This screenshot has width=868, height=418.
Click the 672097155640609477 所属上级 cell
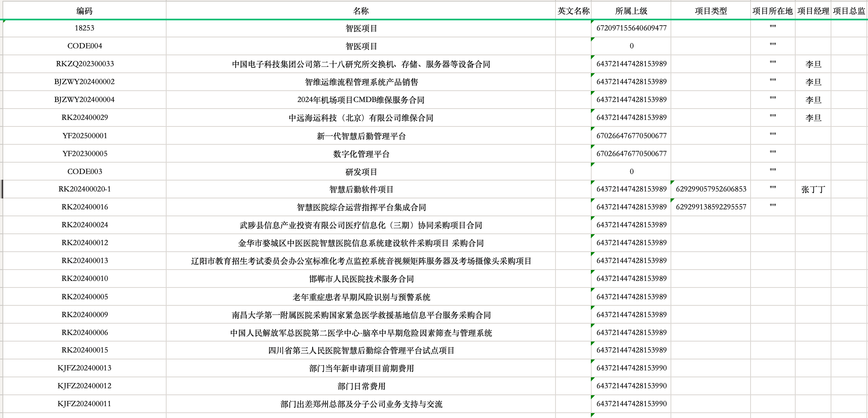coord(631,28)
